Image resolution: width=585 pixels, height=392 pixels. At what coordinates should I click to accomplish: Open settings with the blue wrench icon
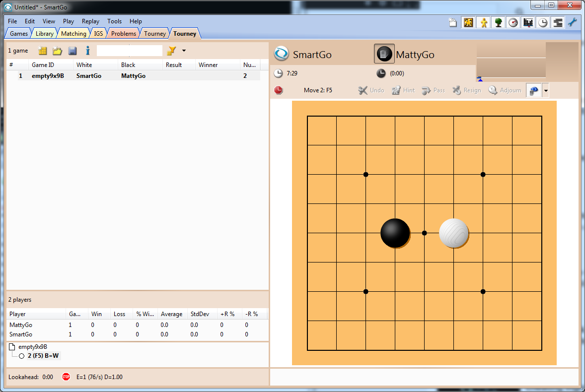click(x=573, y=23)
